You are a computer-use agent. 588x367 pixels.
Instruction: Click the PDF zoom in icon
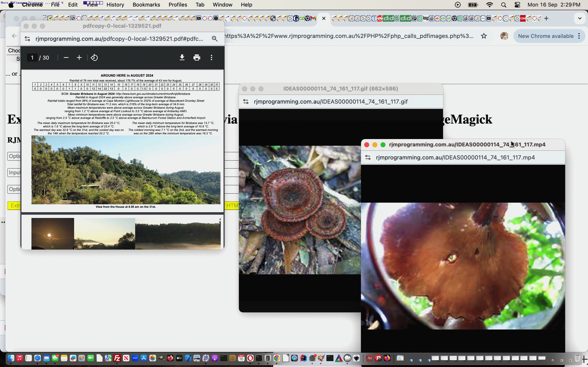[79, 57]
